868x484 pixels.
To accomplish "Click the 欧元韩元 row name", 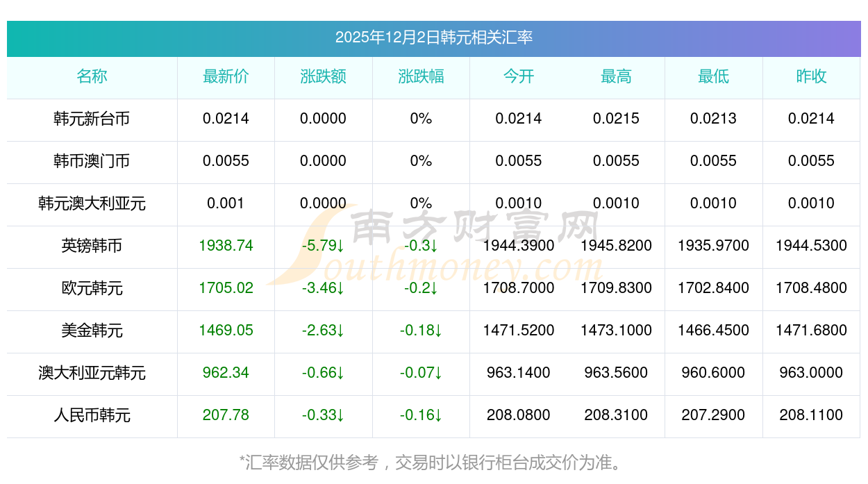I will tap(92, 288).
